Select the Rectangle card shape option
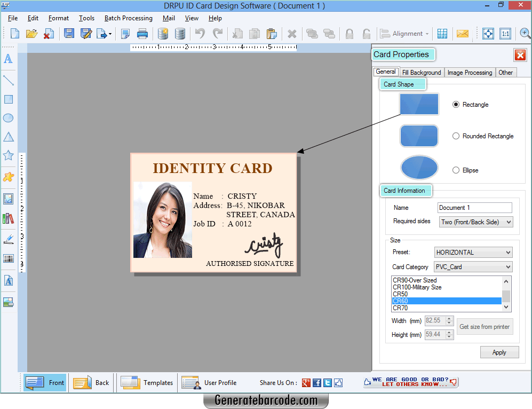The height and width of the screenshot is (409, 532). click(456, 105)
